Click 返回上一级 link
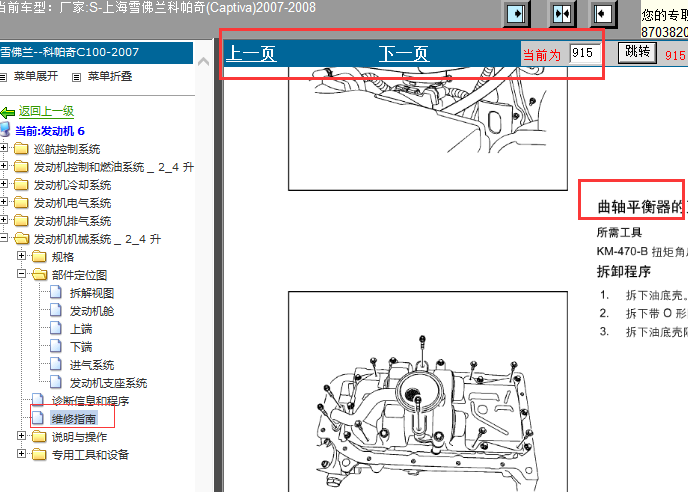The width and height of the screenshot is (688, 492). (x=46, y=111)
